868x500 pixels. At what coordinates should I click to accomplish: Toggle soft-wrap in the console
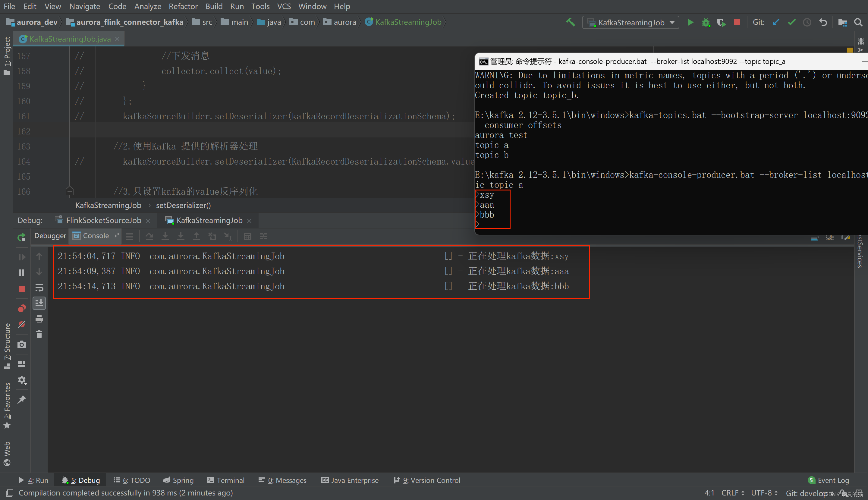click(39, 288)
